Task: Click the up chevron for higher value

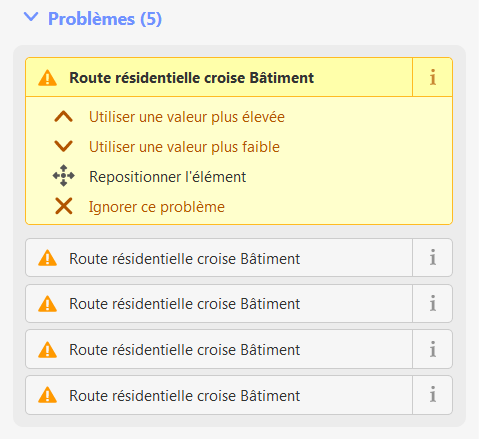Action: pyautogui.click(x=63, y=117)
